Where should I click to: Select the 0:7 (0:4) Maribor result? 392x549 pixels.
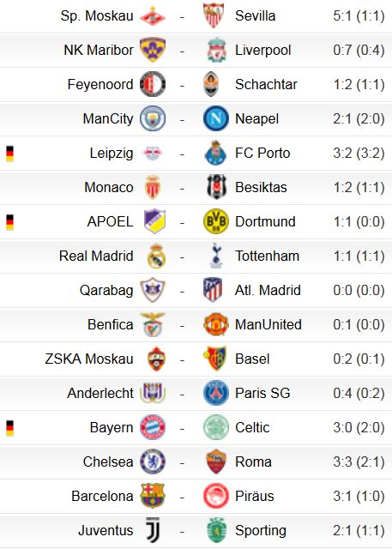pos(359,50)
